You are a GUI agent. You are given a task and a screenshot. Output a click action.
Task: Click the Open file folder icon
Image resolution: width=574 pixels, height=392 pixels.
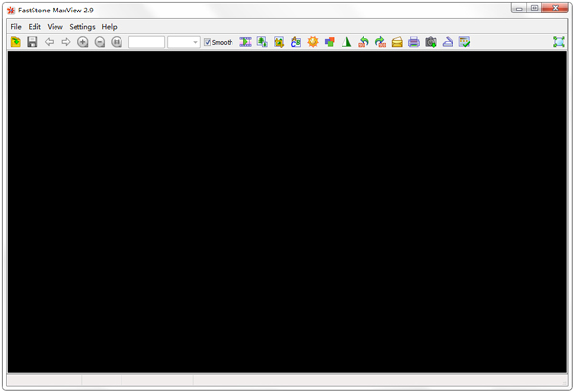(15, 42)
